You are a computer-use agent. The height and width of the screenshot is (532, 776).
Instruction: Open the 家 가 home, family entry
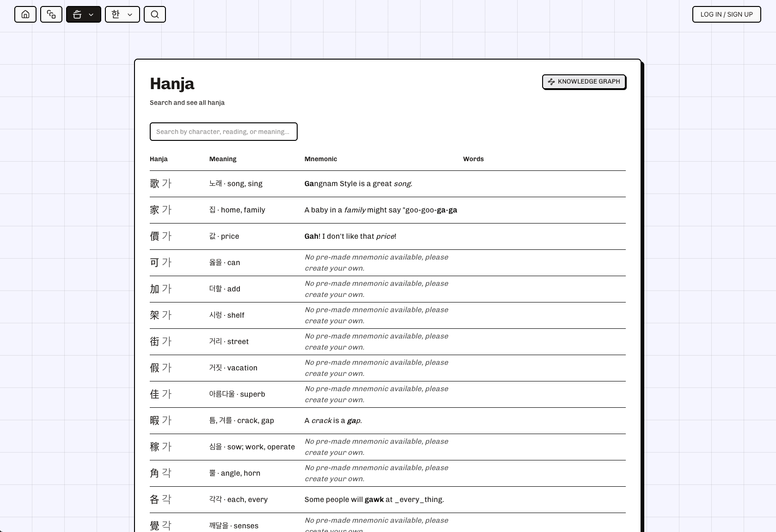click(388, 210)
